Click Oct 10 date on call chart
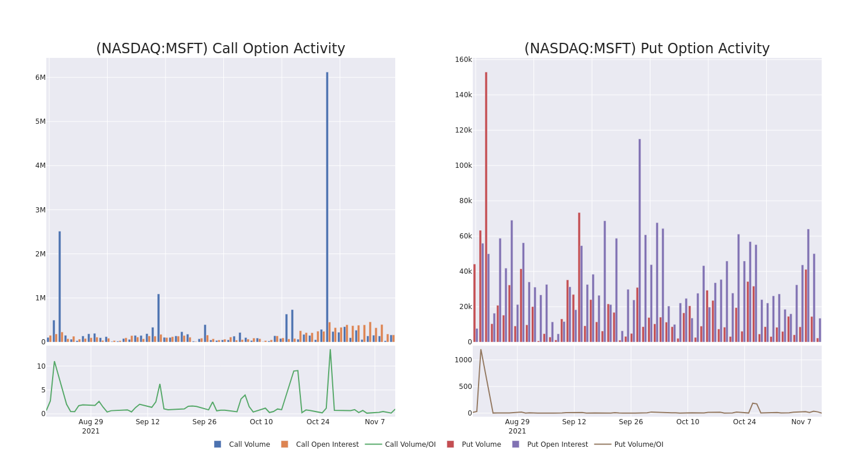 click(261, 422)
